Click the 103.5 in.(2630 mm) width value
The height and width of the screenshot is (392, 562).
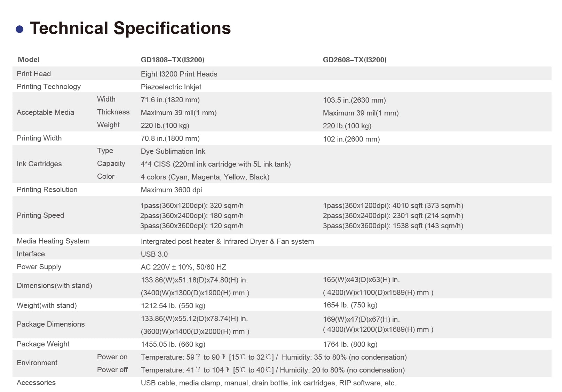pyautogui.click(x=354, y=100)
